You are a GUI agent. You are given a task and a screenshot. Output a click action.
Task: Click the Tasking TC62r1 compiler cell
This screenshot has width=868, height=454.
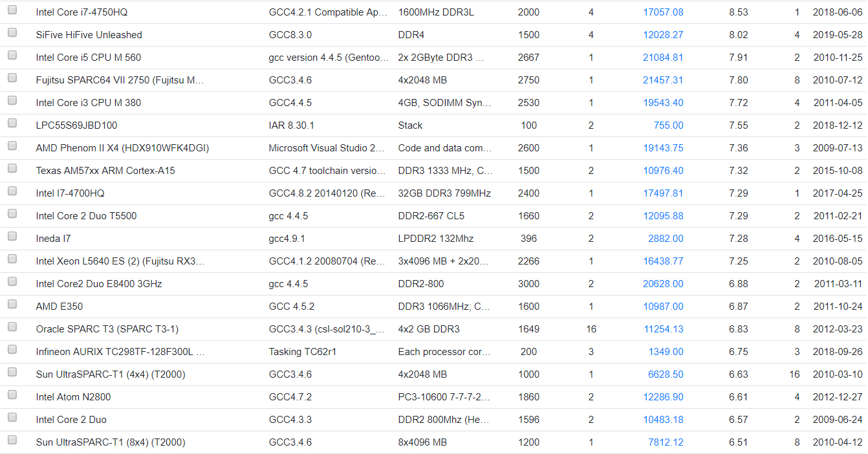click(x=303, y=352)
